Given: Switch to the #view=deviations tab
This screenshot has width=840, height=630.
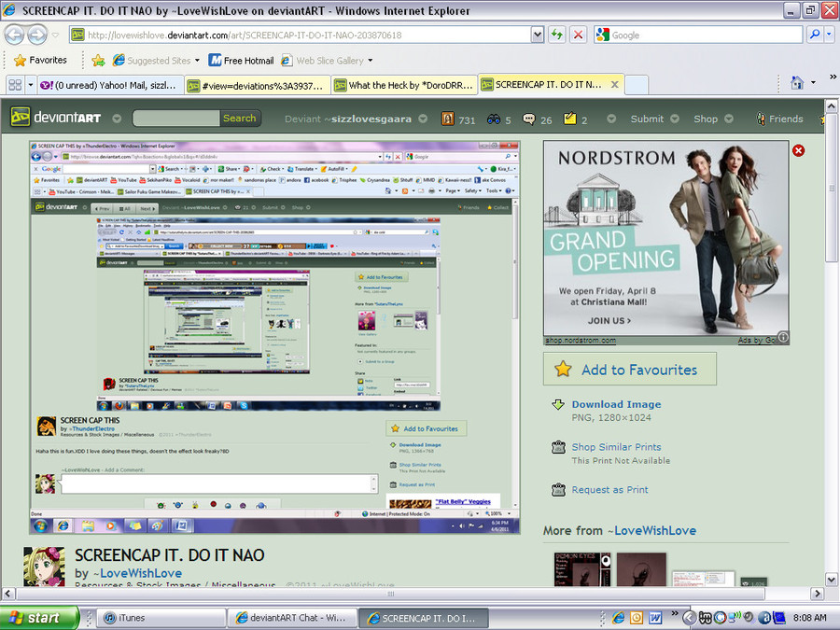Looking at the screenshot, I should [x=258, y=85].
